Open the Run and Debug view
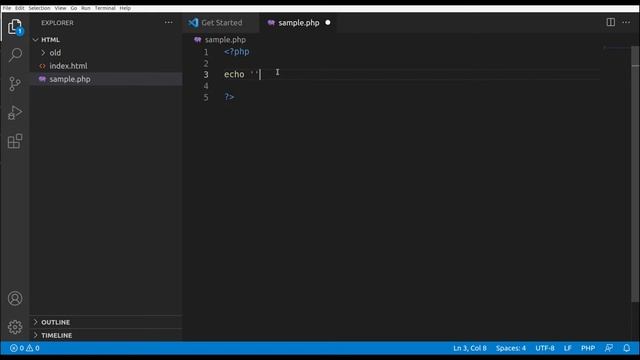Screen dimensions: 640x360 (x=15, y=113)
